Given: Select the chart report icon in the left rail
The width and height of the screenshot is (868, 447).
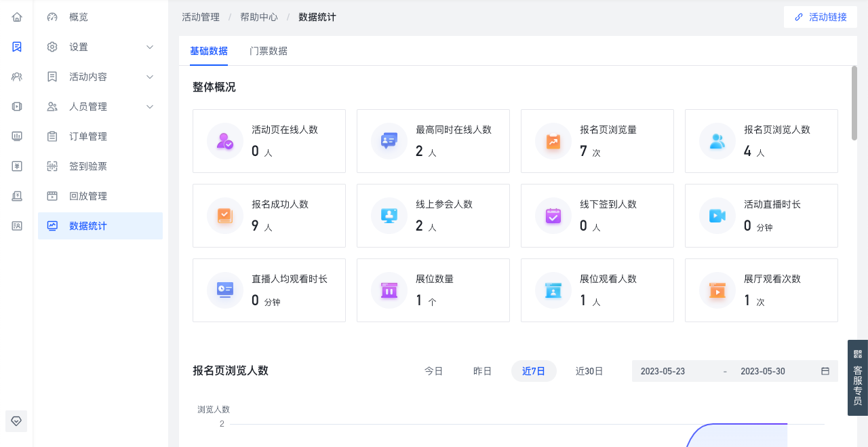Looking at the screenshot, I should (x=17, y=136).
